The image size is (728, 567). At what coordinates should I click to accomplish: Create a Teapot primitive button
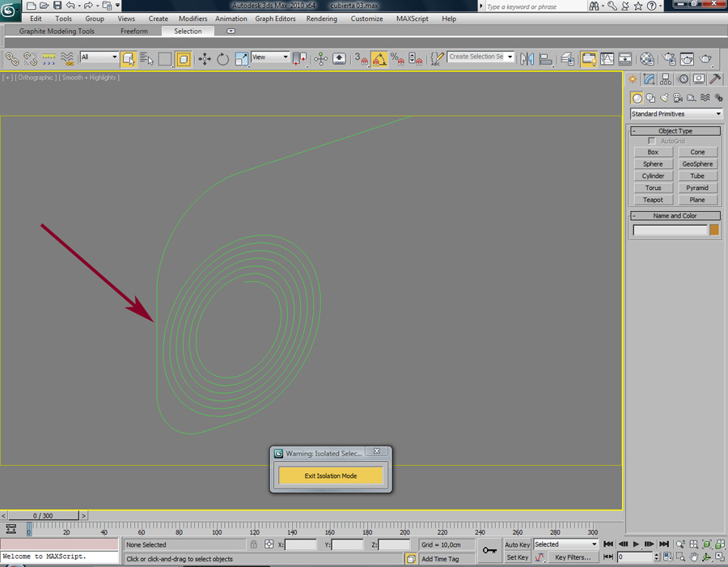[x=653, y=200]
